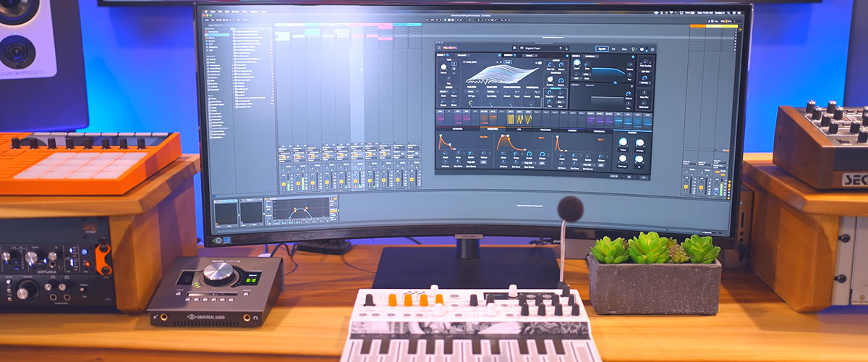Image resolution: width=868 pixels, height=362 pixels.
Task: Select the Envelopes modulation tab
Action: 493,129
